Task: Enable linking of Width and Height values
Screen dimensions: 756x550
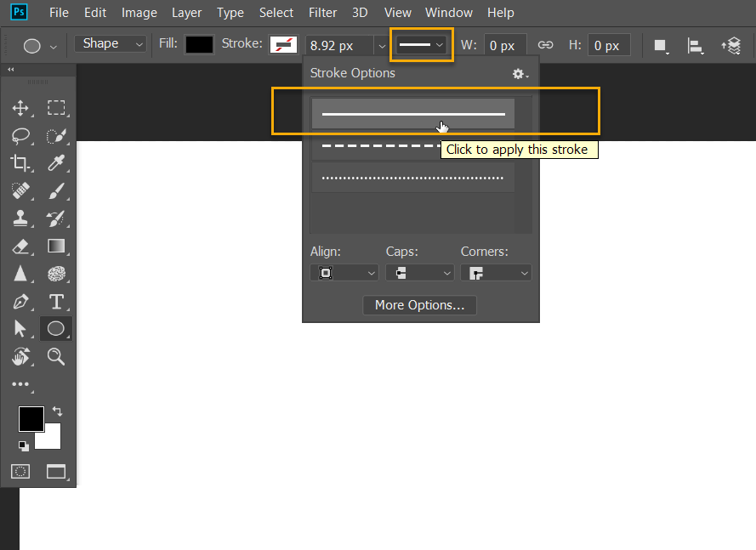Action: [x=545, y=44]
